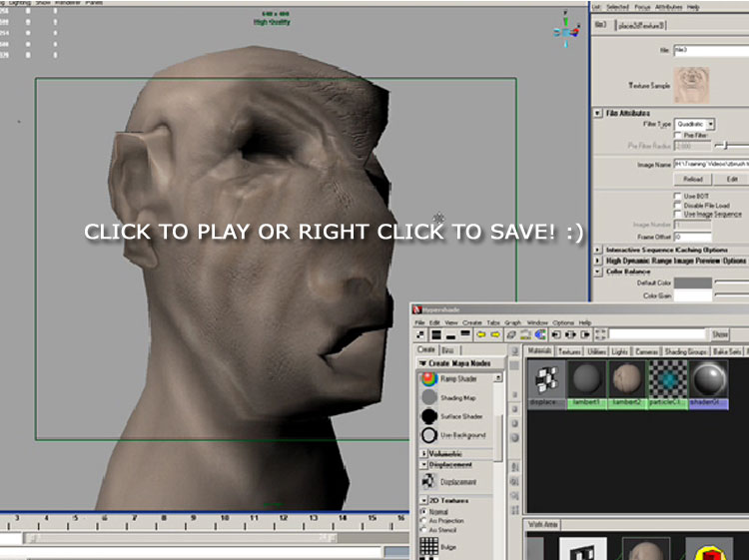The height and width of the screenshot is (560, 749).
Task: Select the Ramp Shader node icon
Action: [428, 379]
